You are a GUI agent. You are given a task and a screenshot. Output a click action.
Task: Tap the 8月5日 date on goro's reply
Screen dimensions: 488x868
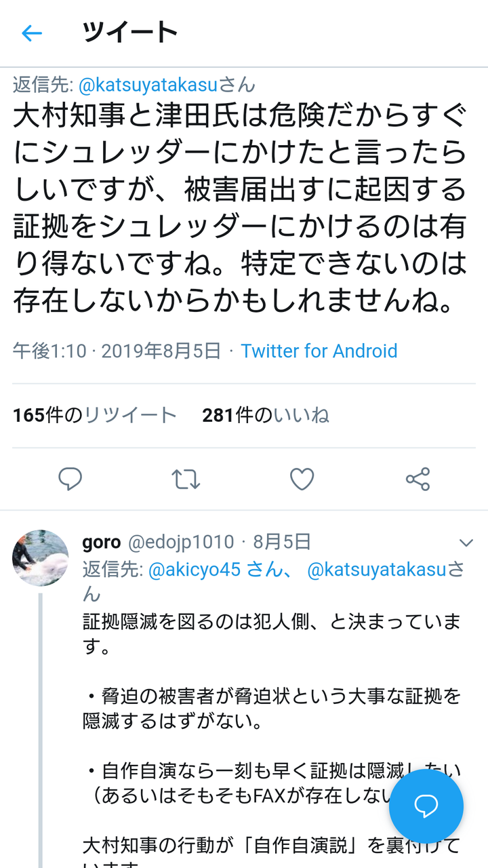coord(282,541)
